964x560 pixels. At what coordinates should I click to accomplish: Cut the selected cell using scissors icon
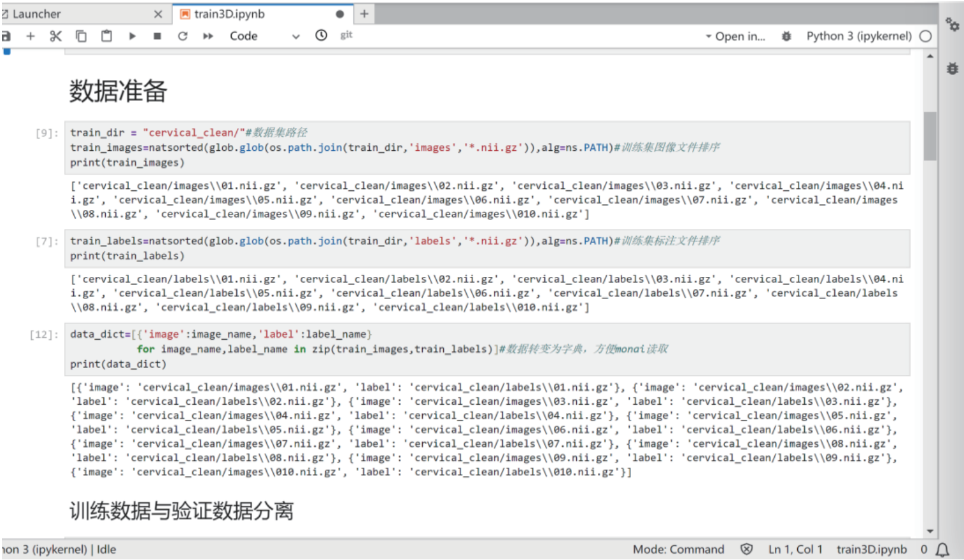click(55, 36)
